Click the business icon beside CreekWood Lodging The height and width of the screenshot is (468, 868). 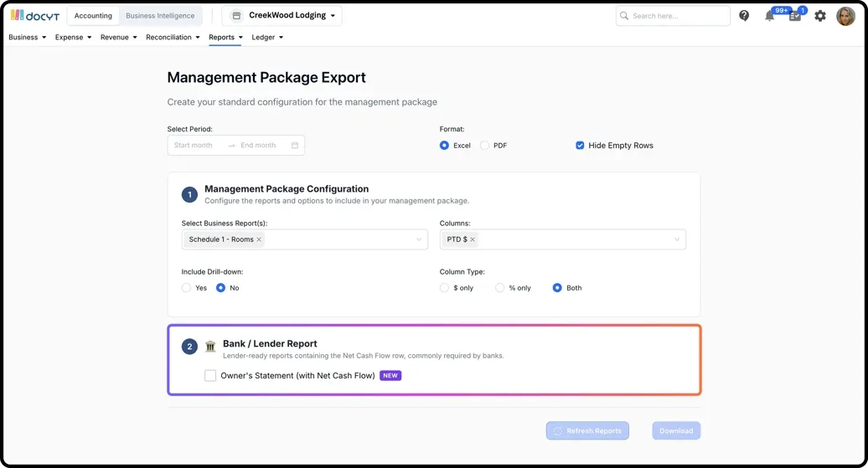[236, 16]
